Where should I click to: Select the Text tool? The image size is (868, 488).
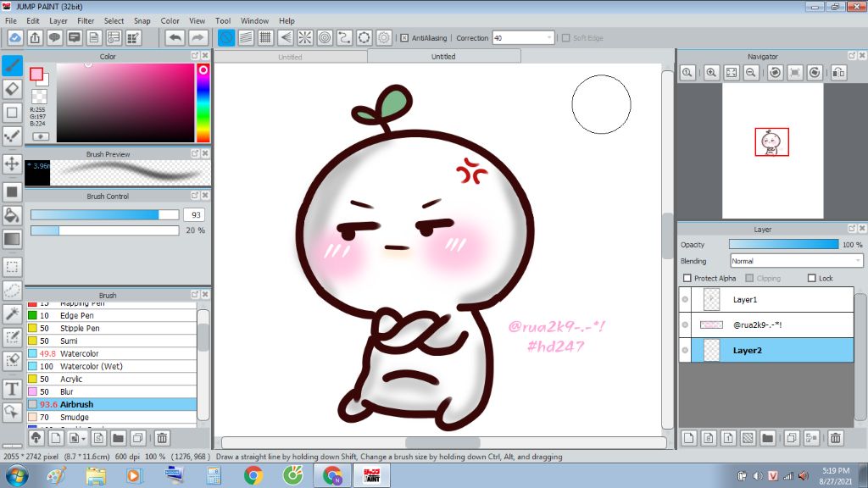(x=12, y=388)
